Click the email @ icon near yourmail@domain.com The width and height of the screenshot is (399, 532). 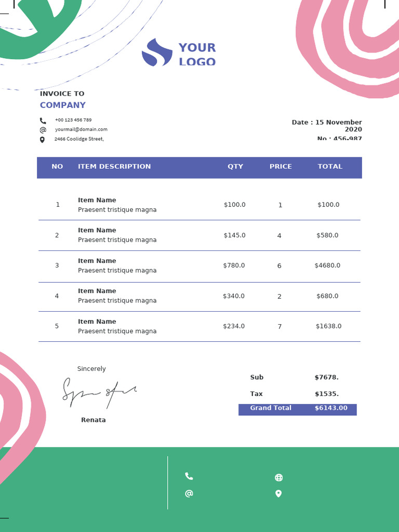click(x=43, y=130)
